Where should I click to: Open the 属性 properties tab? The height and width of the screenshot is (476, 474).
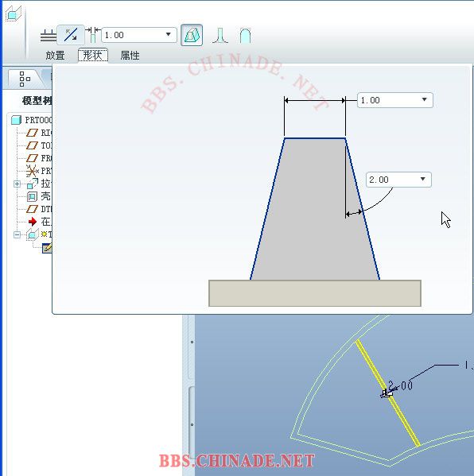point(130,56)
